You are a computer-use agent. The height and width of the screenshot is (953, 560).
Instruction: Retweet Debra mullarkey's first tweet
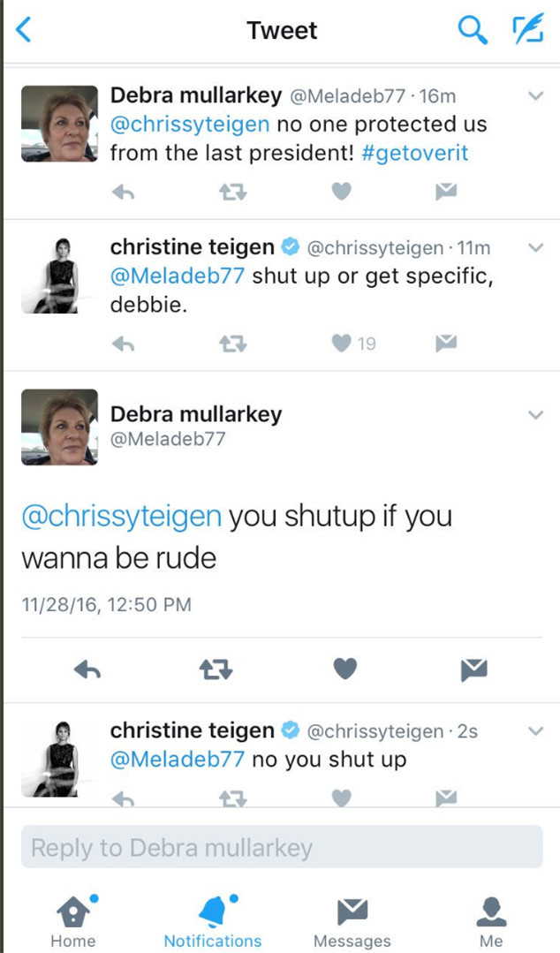(232, 191)
